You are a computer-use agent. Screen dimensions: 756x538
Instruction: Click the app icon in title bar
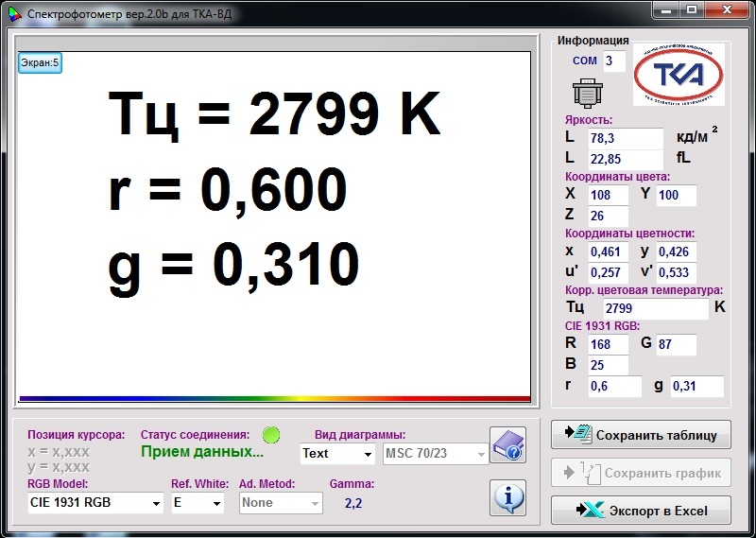point(12,15)
